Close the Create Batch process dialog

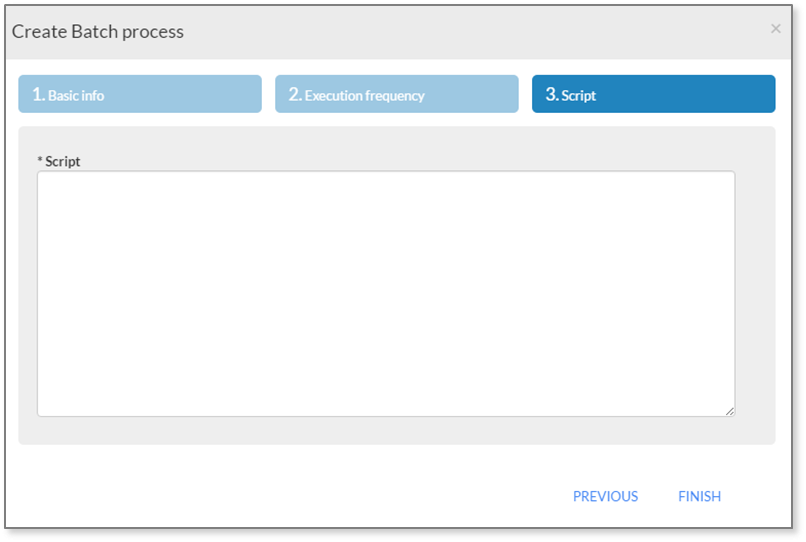point(775,29)
